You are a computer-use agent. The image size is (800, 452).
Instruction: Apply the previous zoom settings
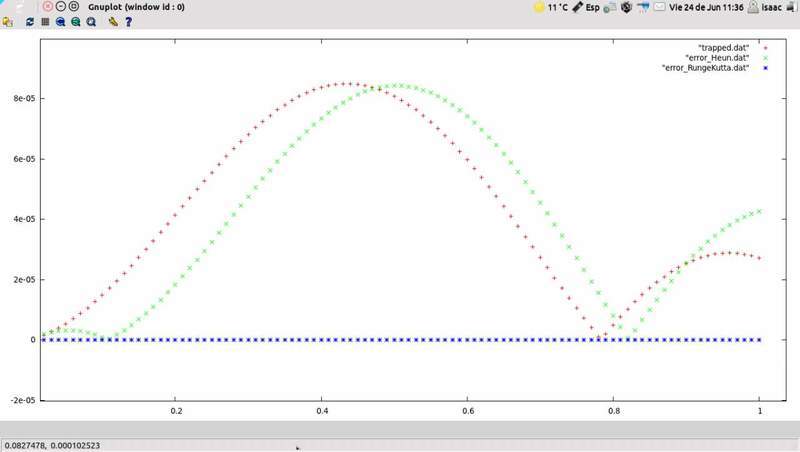click(x=60, y=21)
